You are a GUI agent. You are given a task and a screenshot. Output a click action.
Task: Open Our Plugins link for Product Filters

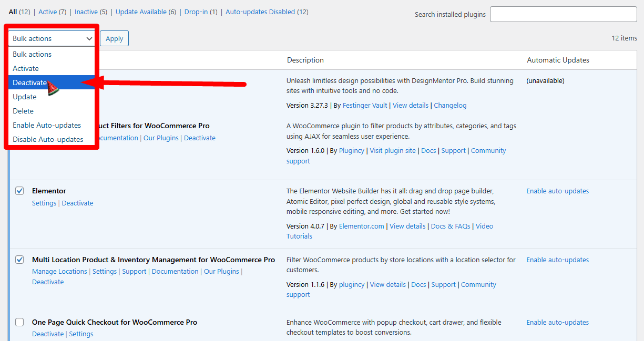pos(161,138)
